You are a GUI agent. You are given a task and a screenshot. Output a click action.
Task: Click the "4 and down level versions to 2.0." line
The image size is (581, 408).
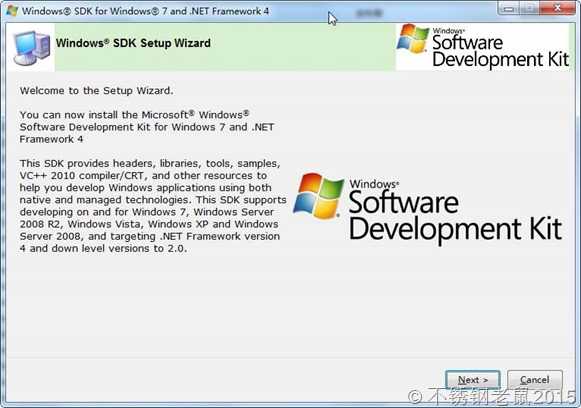[x=103, y=248]
